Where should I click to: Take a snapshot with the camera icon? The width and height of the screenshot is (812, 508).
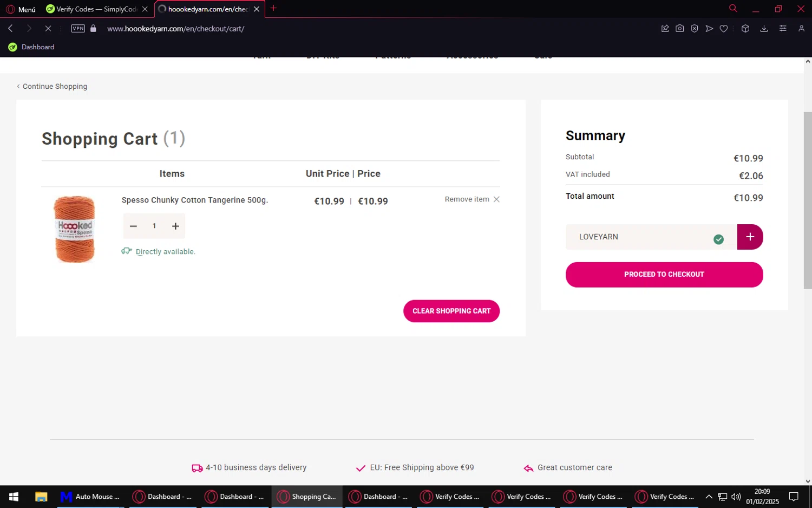tap(679, 28)
